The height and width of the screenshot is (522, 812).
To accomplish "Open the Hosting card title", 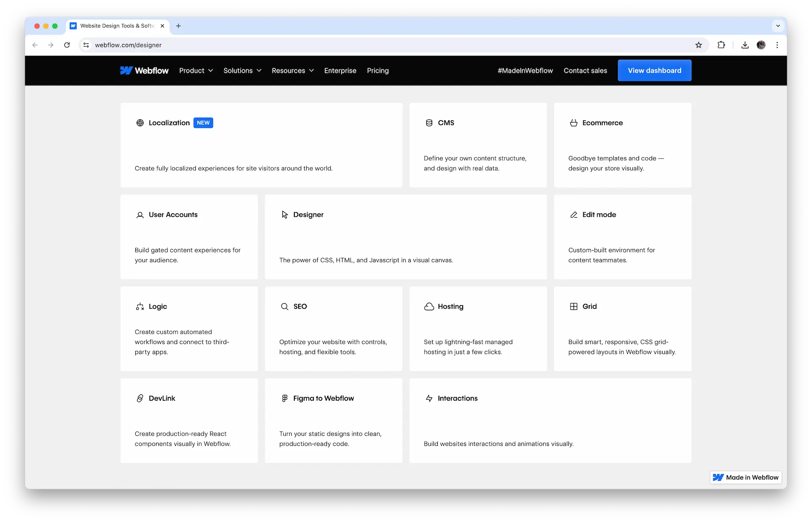I will point(451,306).
